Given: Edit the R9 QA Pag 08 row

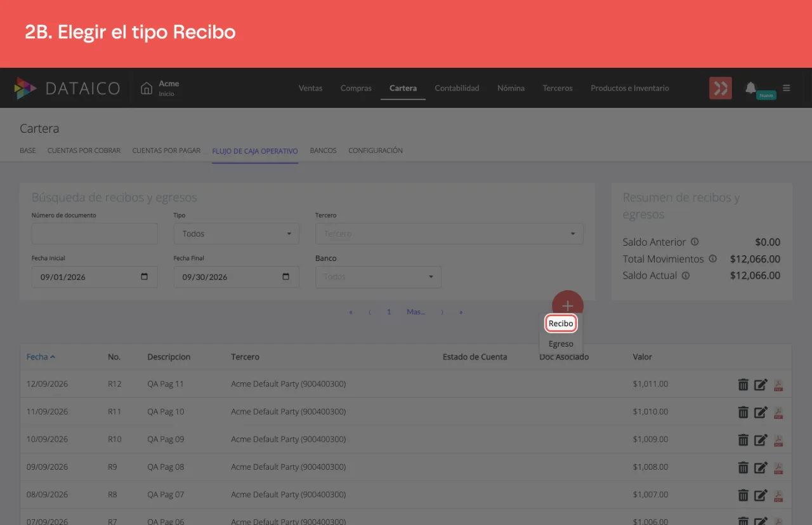Looking at the screenshot, I should click(x=761, y=467).
